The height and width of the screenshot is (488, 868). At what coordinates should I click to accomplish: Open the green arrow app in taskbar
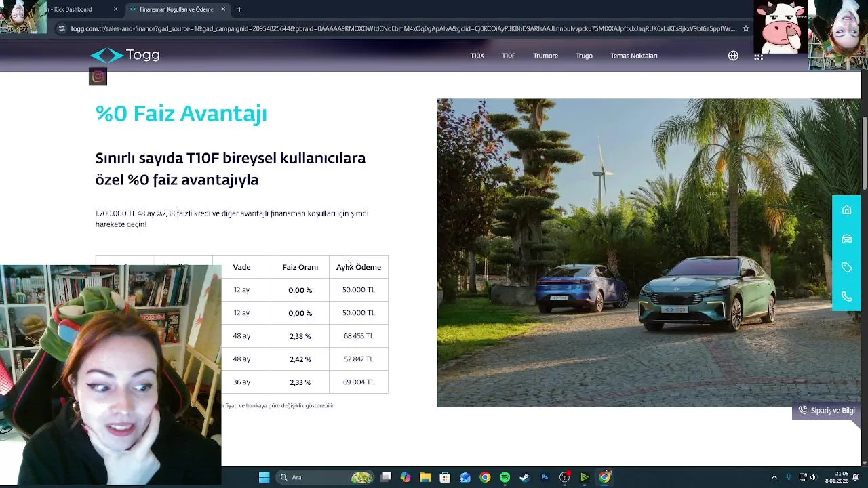point(584,477)
